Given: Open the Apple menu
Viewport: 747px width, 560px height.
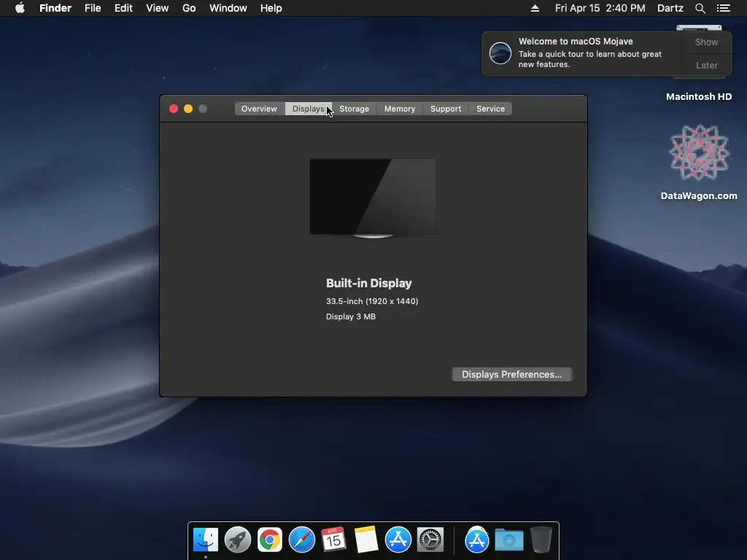Looking at the screenshot, I should point(20,8).
